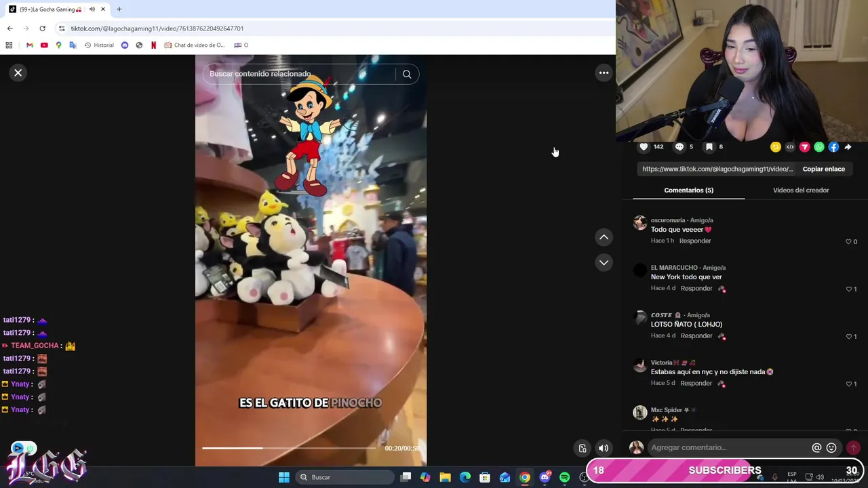Click the search magnifier in video
The height and width of the screenshot is (488, 868).
click(407, 75)
